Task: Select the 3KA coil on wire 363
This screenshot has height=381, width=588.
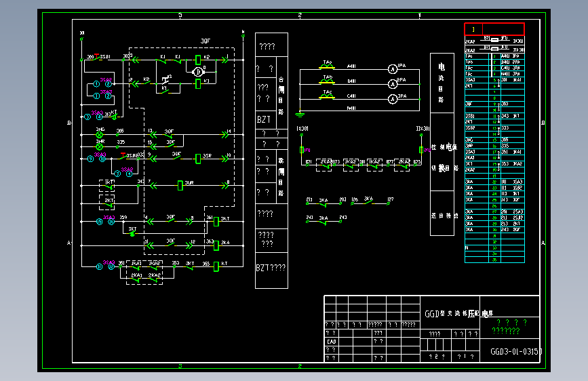Action: [216, 245]
